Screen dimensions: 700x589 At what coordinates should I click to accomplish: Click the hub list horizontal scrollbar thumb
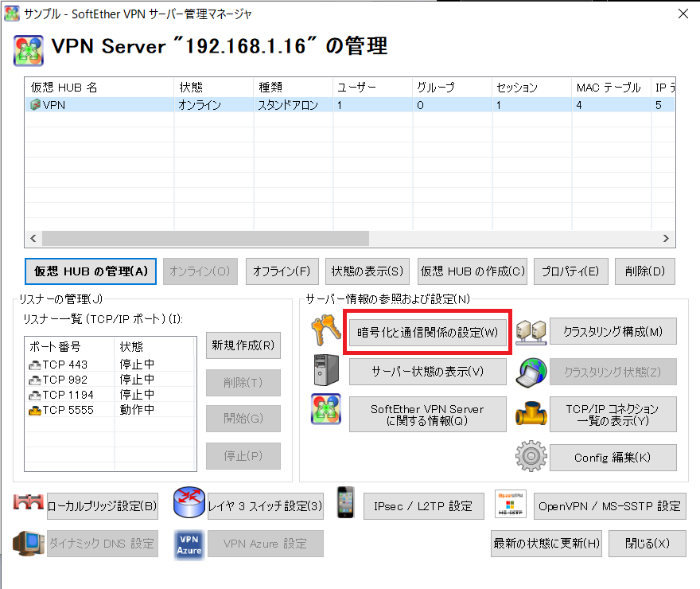point(206,239)
